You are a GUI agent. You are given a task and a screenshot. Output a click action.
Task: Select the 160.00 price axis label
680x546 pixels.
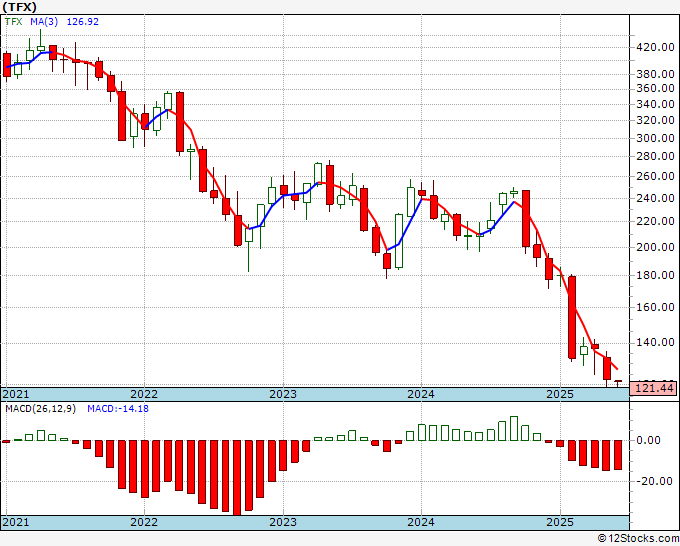coord(655,307)
